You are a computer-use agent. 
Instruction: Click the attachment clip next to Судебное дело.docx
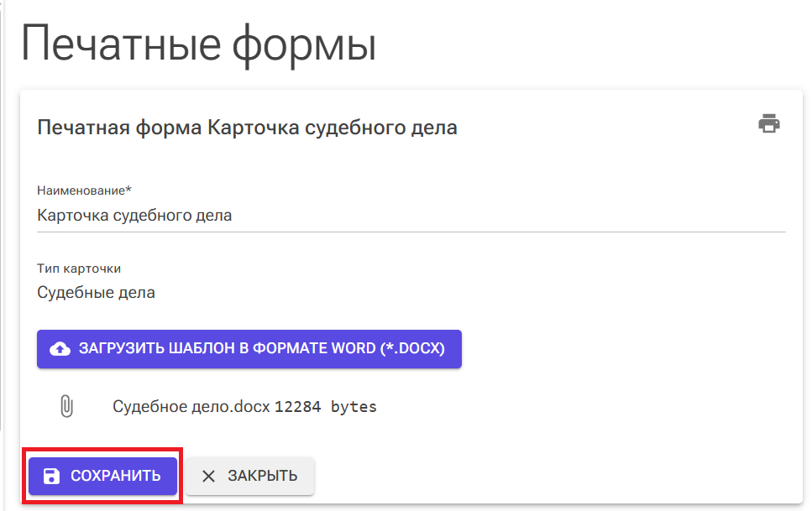pos(65,404)
